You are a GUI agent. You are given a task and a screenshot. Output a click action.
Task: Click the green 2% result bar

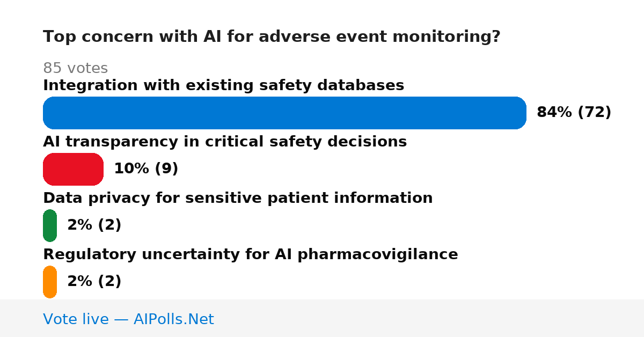click(x=50, y=225)
